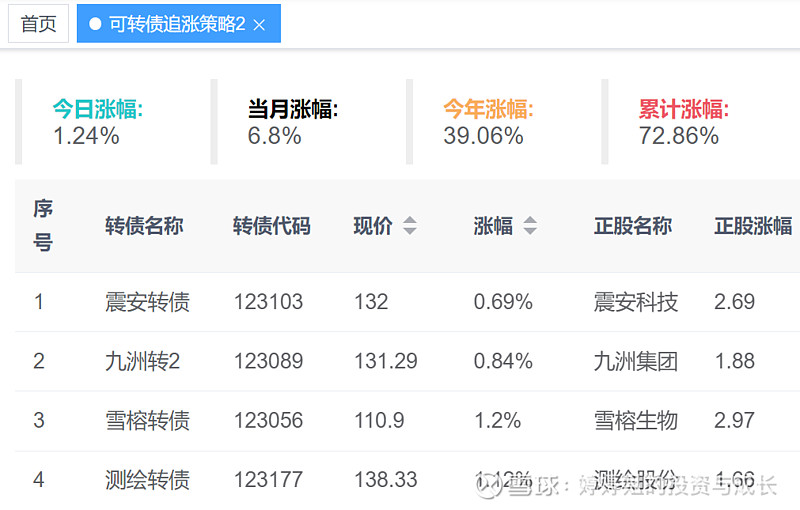
Task: Click the 正股涨幅 column header
Action: [x=753, y=226]
